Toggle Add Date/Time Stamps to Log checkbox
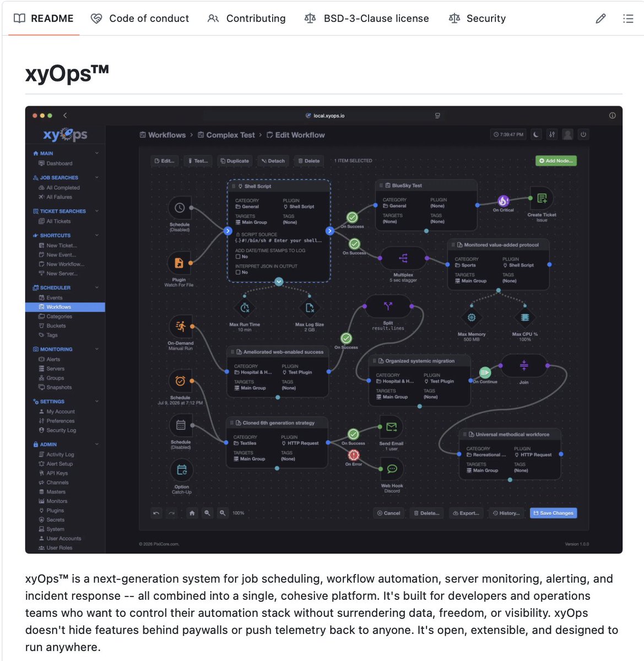Viewport: 644px width, 661px height. tap(238, 257)
